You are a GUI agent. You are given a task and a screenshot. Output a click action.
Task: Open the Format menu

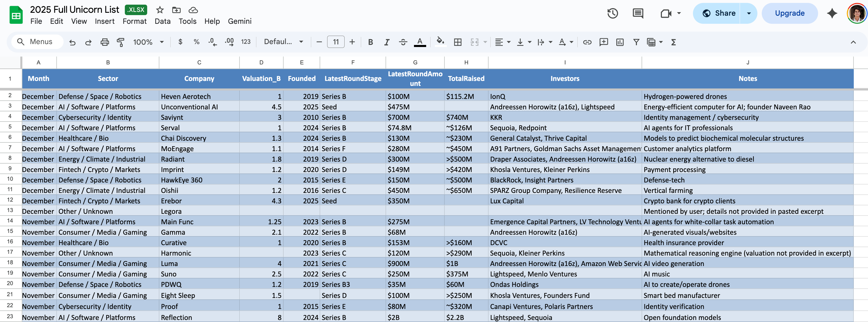click(134, 21)
